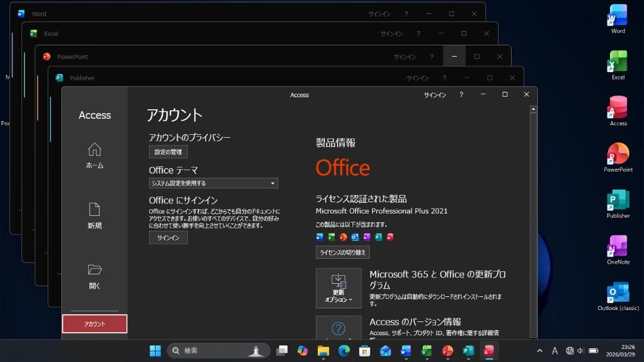Open the 更新オプション update options dropdown
644x362 pixels.
(339, 288)
